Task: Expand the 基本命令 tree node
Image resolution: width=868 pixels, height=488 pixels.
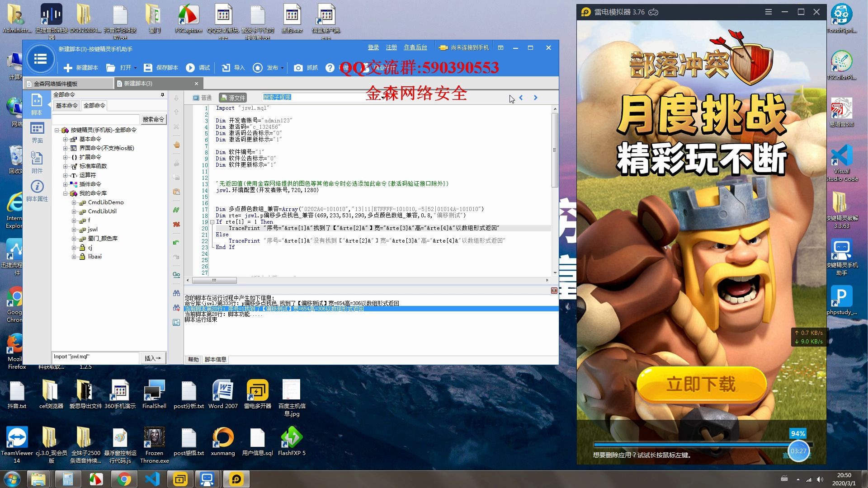Action: 66,139
